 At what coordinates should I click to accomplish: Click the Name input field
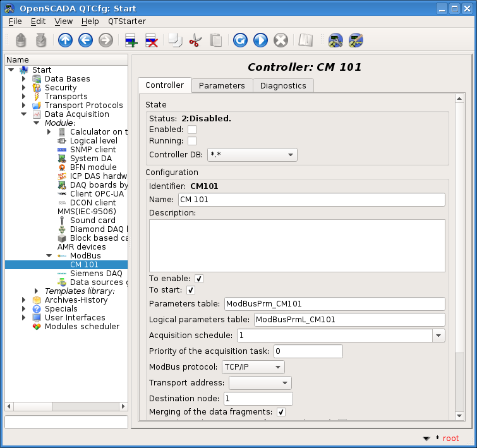(311, 200)
